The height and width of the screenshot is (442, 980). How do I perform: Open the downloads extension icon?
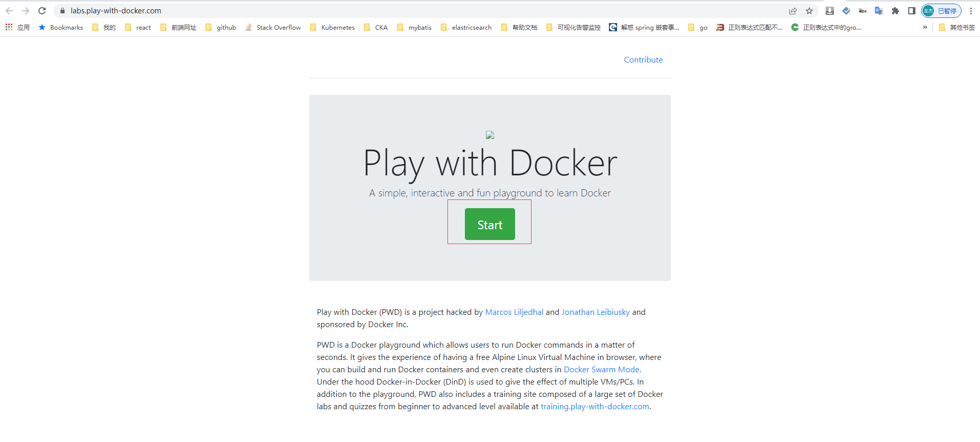[x=830, y=11]
